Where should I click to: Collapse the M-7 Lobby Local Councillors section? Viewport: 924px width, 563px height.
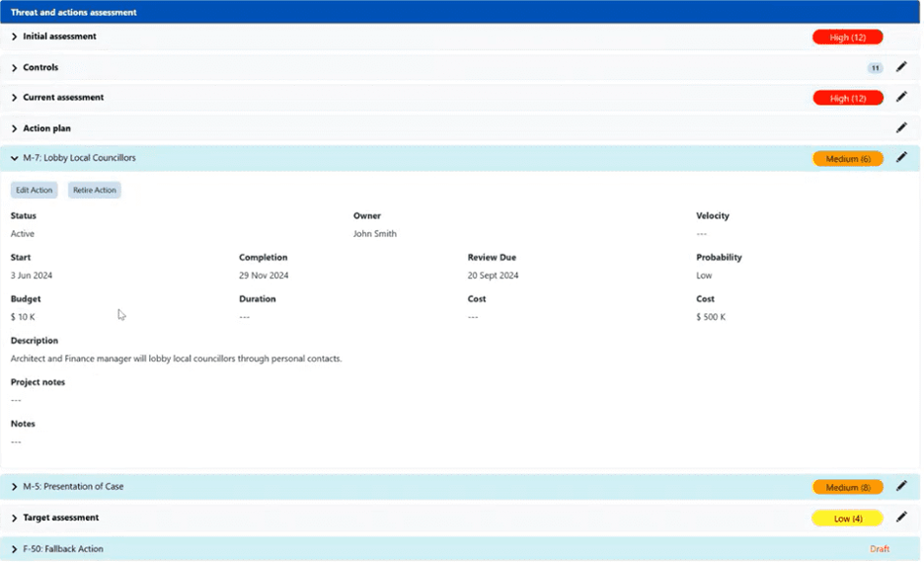[15, 158]
